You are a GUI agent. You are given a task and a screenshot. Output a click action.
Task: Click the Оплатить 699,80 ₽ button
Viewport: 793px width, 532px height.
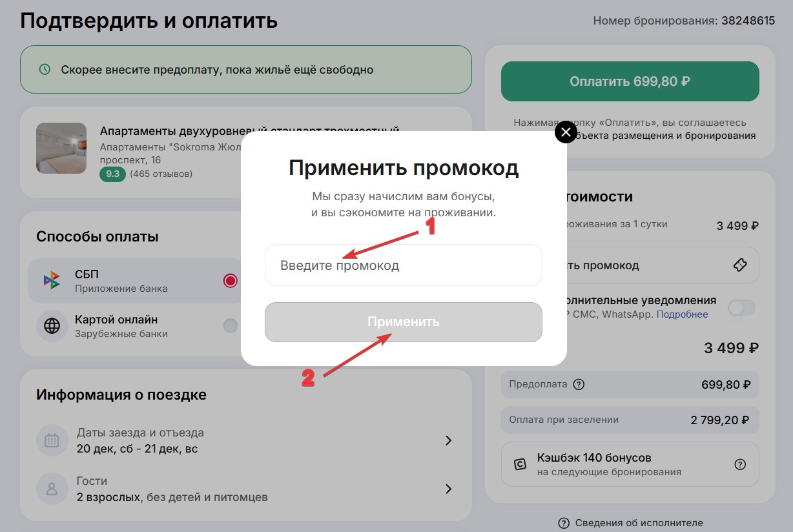click(x=629, y=81)
